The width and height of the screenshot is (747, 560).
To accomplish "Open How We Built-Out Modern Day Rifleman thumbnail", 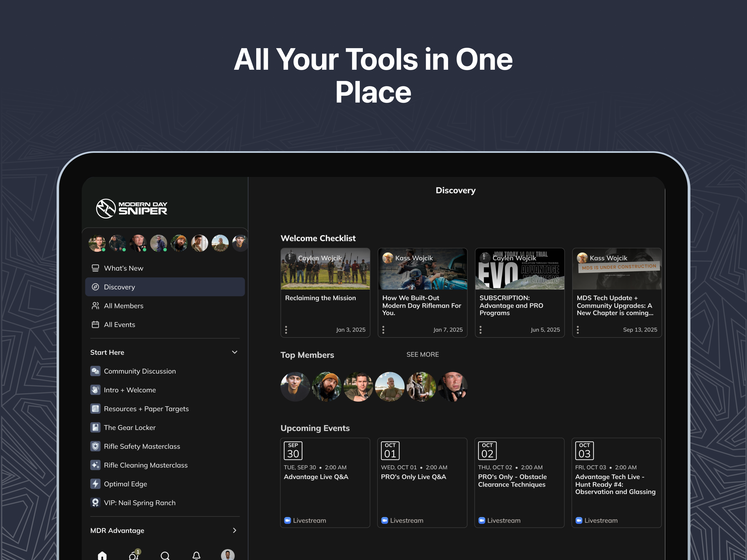I will coord(422,269).
